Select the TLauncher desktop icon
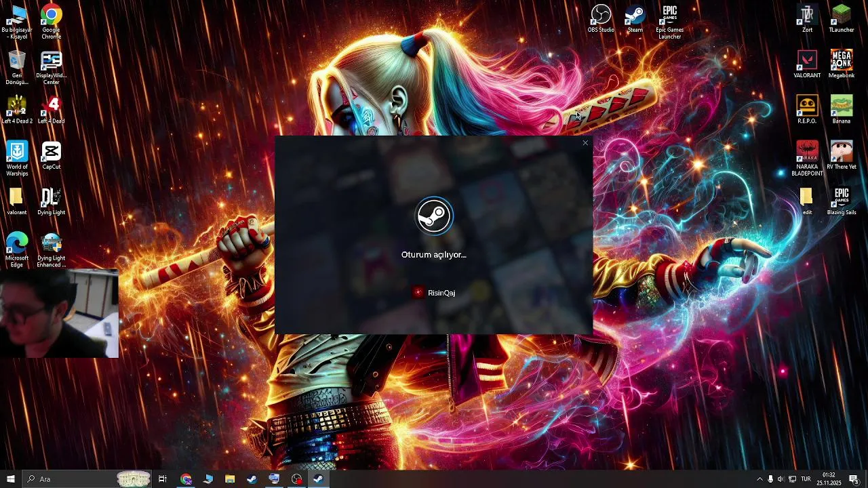 coord(842,18)
